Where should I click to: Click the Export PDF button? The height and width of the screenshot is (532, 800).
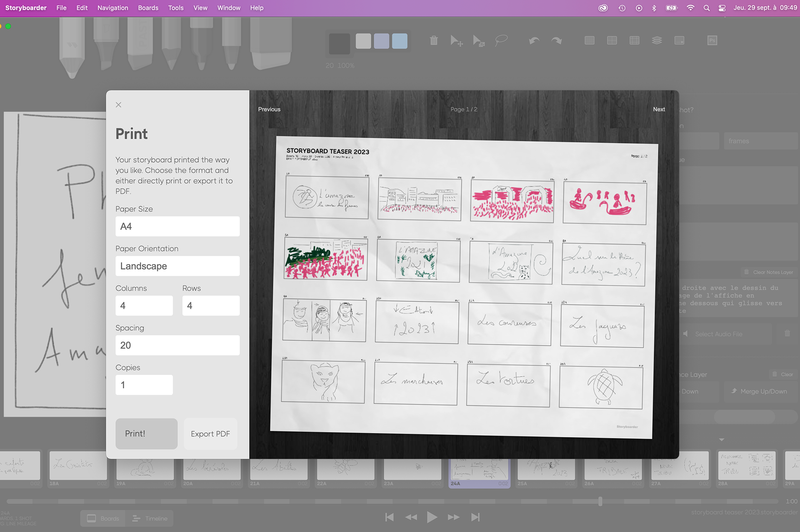[x=210, y=434]
